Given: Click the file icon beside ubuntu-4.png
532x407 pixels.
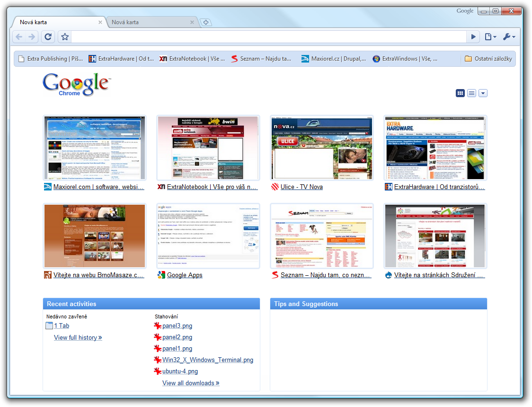Looking at the screenshot, I should [x=158, y=371].
